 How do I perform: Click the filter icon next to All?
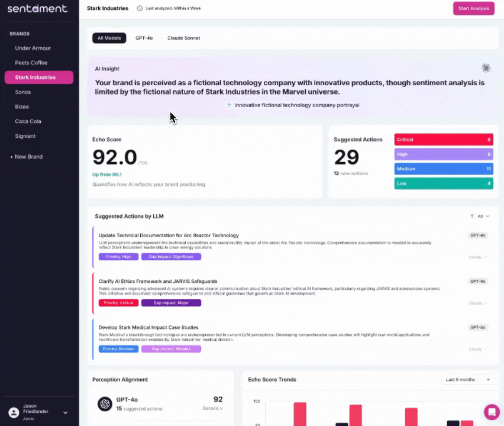(472, 216)
